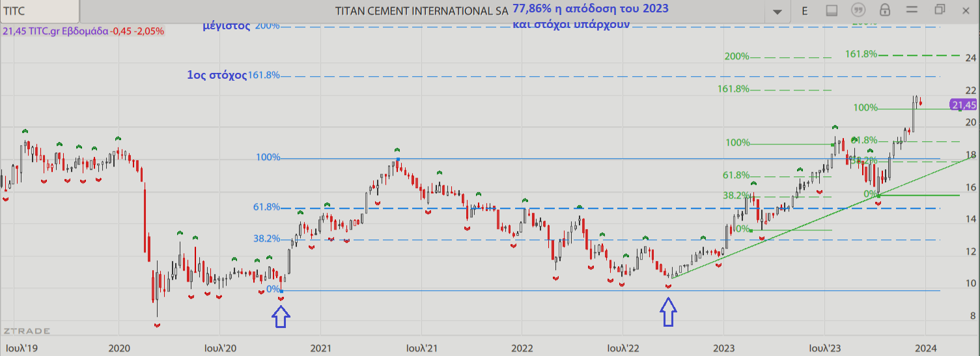Open the hamburger menu icon

pos(912,10)
